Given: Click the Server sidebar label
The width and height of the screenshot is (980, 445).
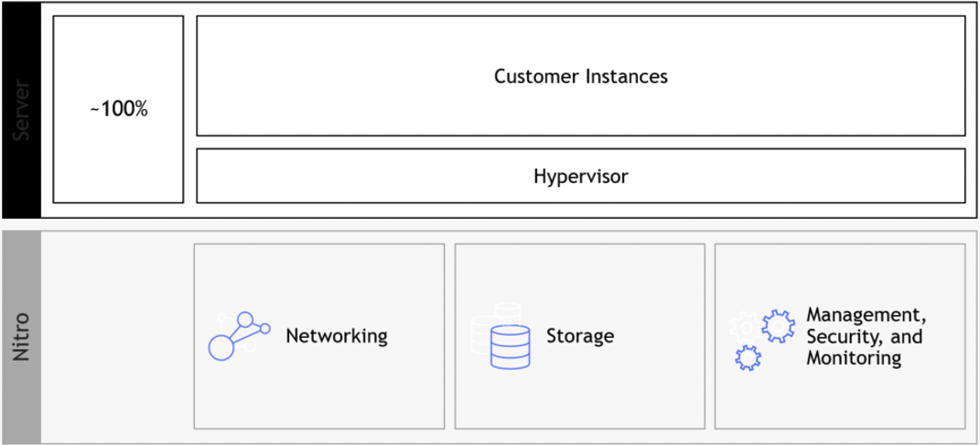Looking at the screenshot, I should [x=21, y=109].
